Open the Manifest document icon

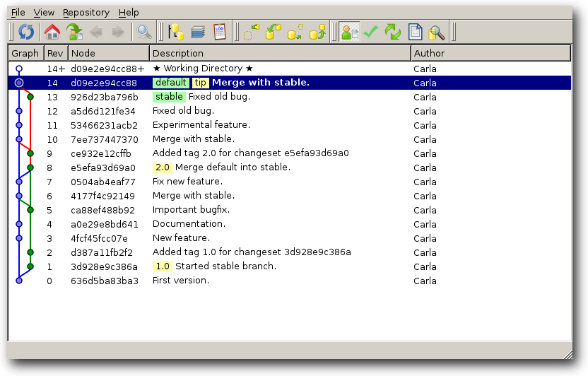pyautogui.click(x=415, y=32)
